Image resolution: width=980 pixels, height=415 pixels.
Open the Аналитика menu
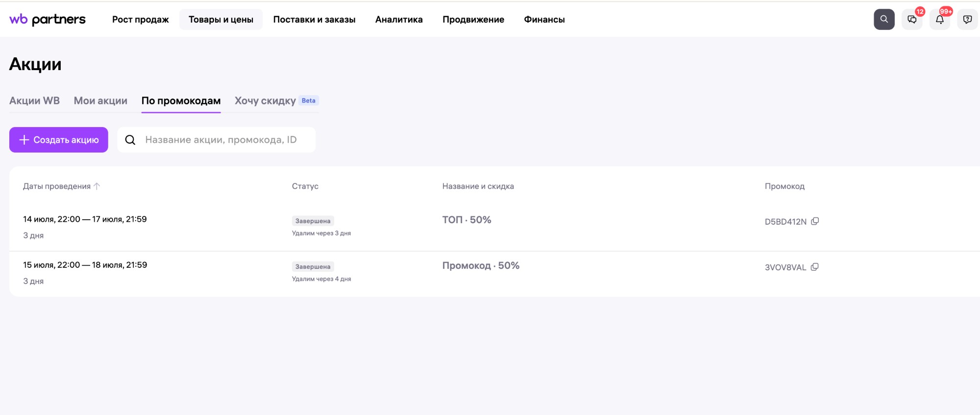click(399, 20)
